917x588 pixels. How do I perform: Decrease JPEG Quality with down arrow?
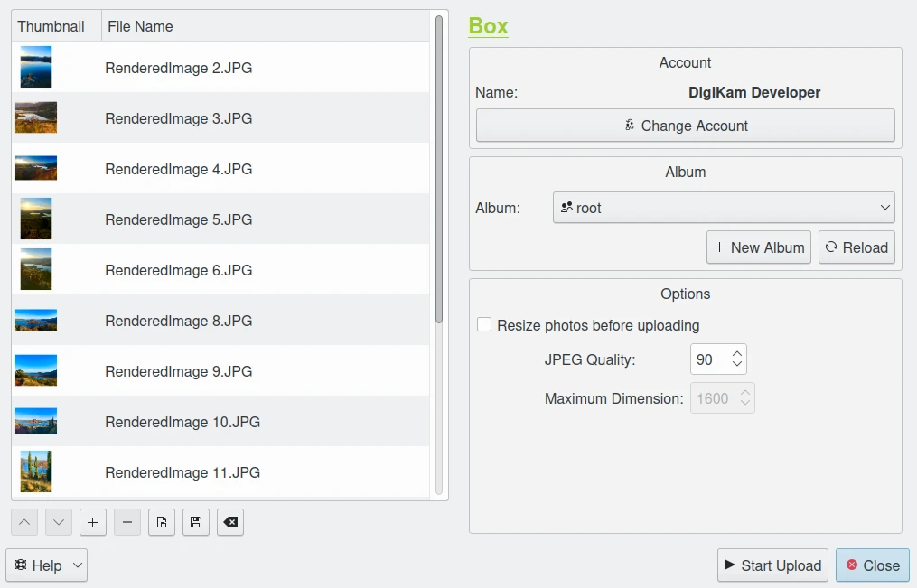tap(737, 365)
